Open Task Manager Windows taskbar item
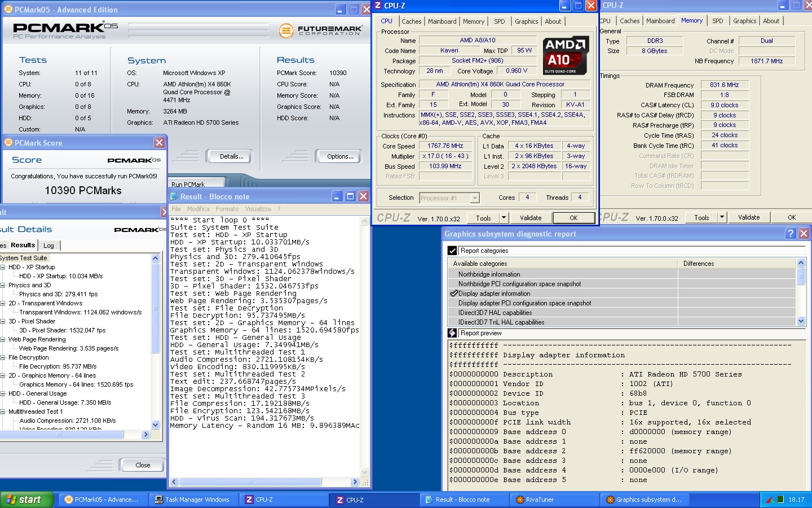Screen dimensions: 812x508 click(x=193, y=500)
